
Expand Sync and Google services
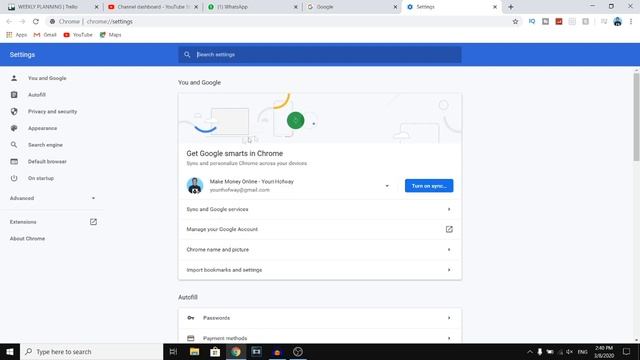pyautogui.click(x=320, y=209)
